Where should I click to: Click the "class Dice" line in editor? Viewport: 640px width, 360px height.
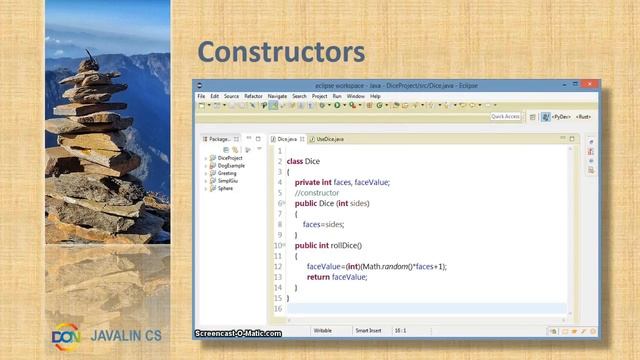[303, 161]
